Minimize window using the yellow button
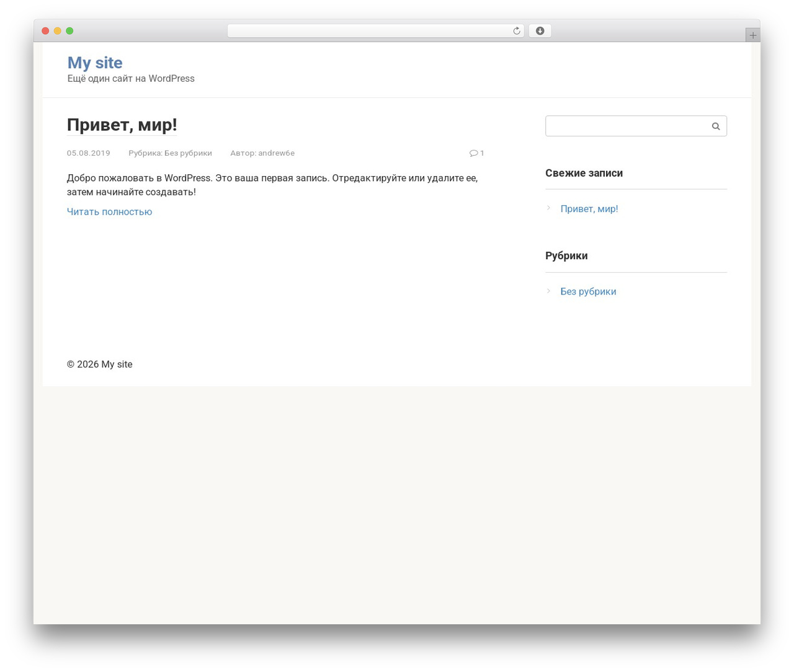 58,31
